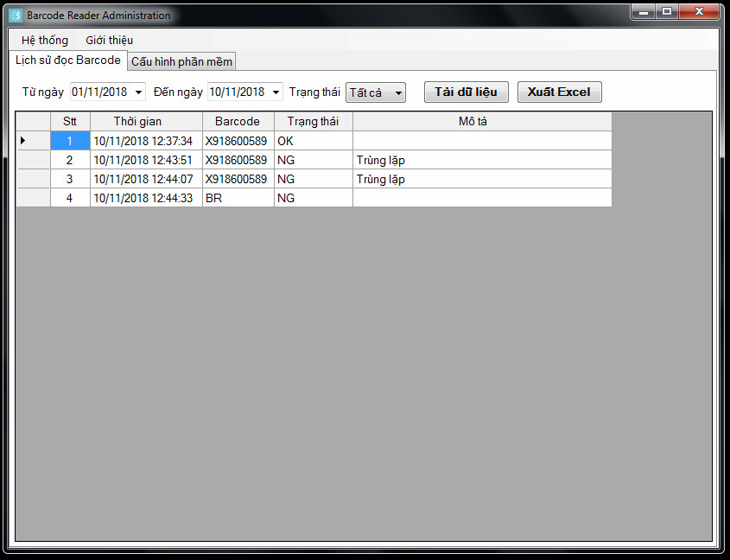Click the first Trùng lặp description cell
Image resolution: width=730 pixels, height=560 pixels.
coord(481,160)
